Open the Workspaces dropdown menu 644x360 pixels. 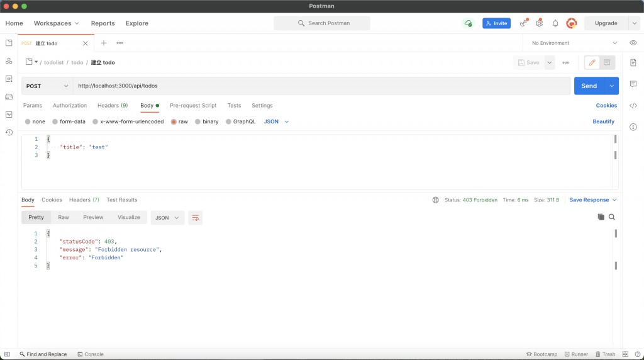pyautogui.click(x=56, y=23)
